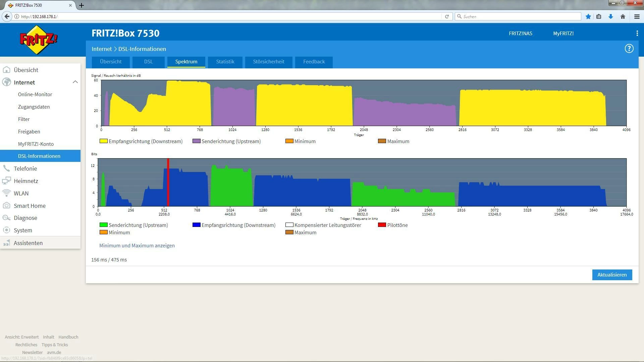Switch to the Statistik tab

click(225, 62)
